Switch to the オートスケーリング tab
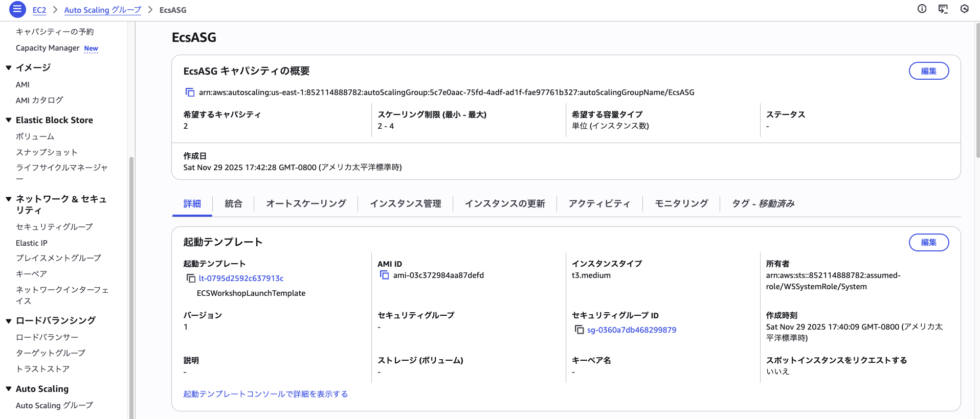 [x=306, y=203]
